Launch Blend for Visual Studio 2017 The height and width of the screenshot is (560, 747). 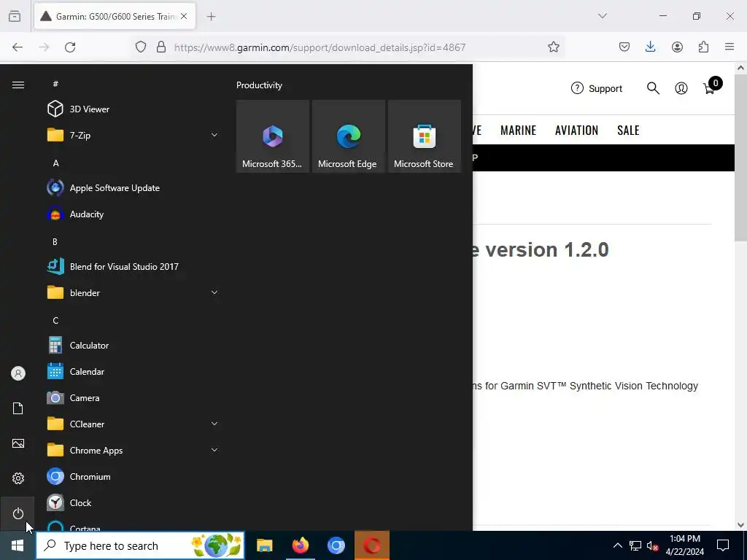coord(133,266)
